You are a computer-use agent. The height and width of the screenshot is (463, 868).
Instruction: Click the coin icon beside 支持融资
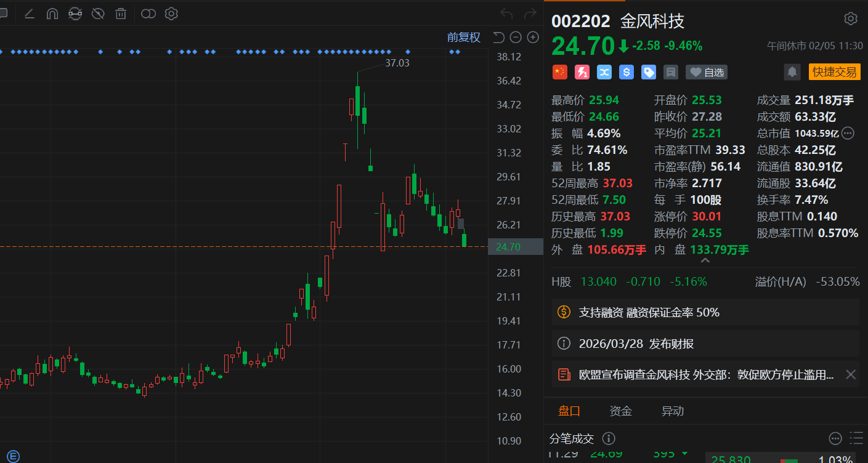(564, 312)
